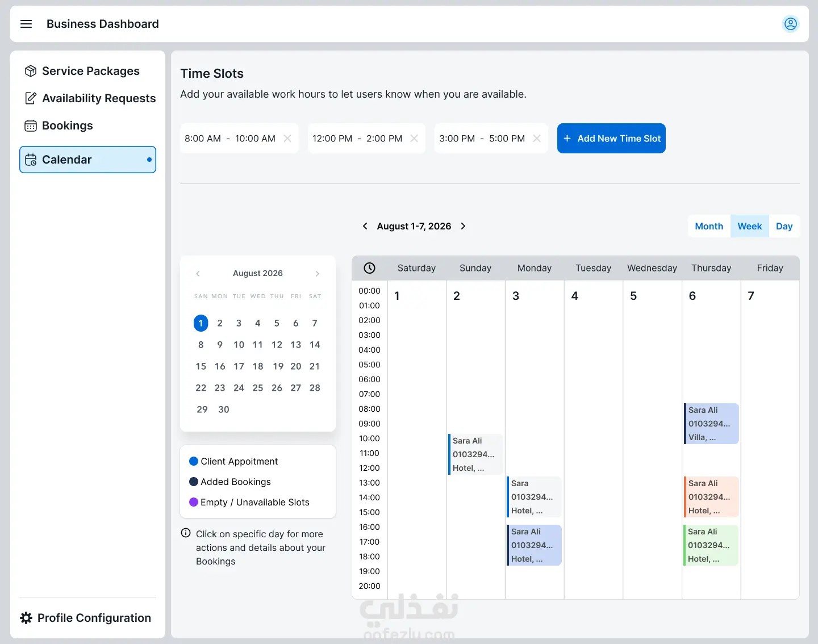
Task: Open Availability Requests in sidebar
Action: (x=87, y=98)
